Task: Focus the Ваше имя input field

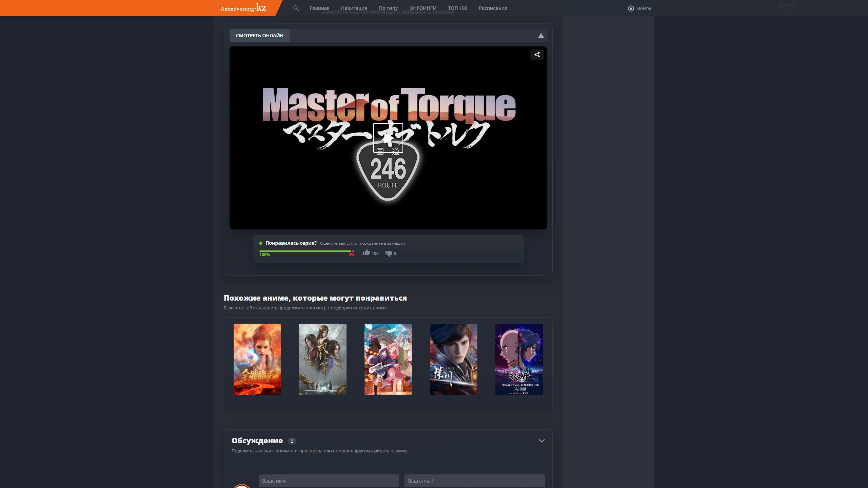Action: [329, 481]
